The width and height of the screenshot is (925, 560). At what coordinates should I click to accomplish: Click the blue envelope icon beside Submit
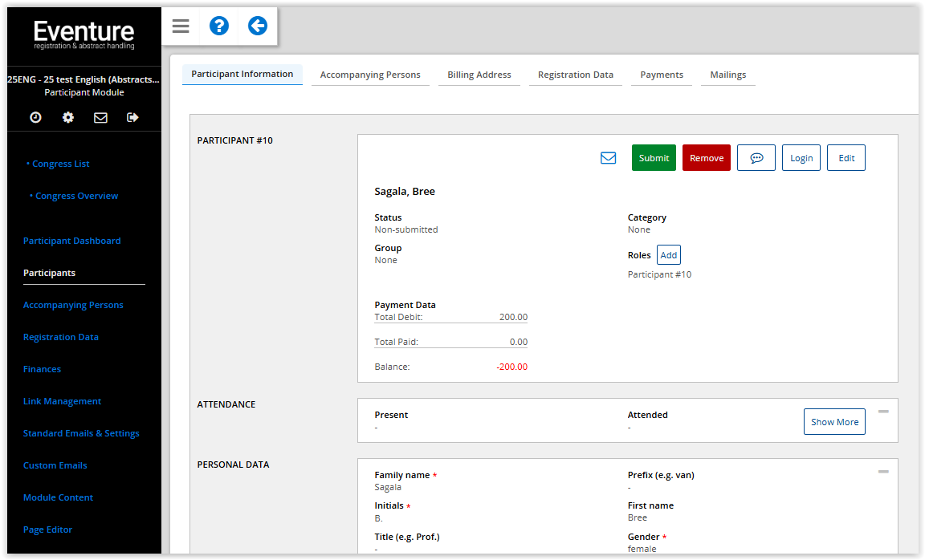point(608,158)
